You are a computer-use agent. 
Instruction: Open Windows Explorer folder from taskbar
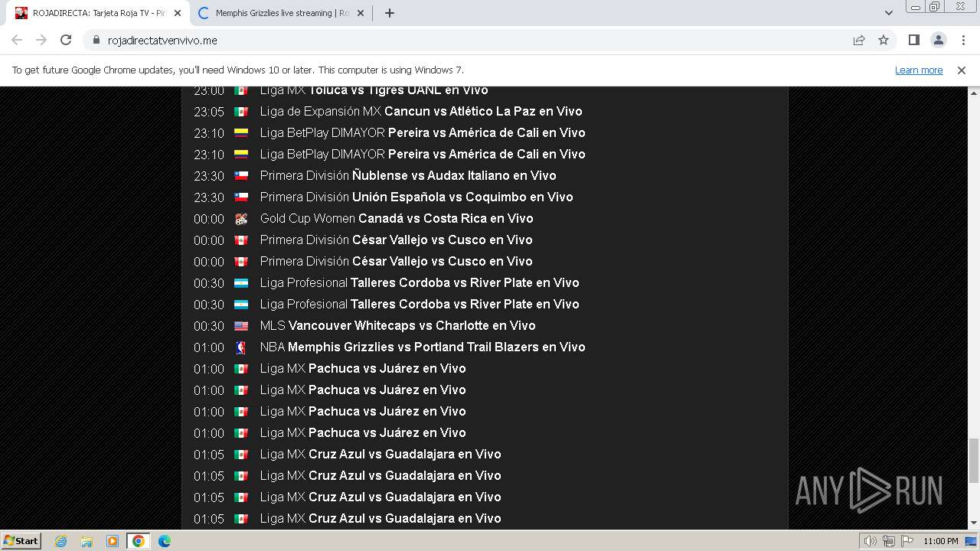[87, 541]
